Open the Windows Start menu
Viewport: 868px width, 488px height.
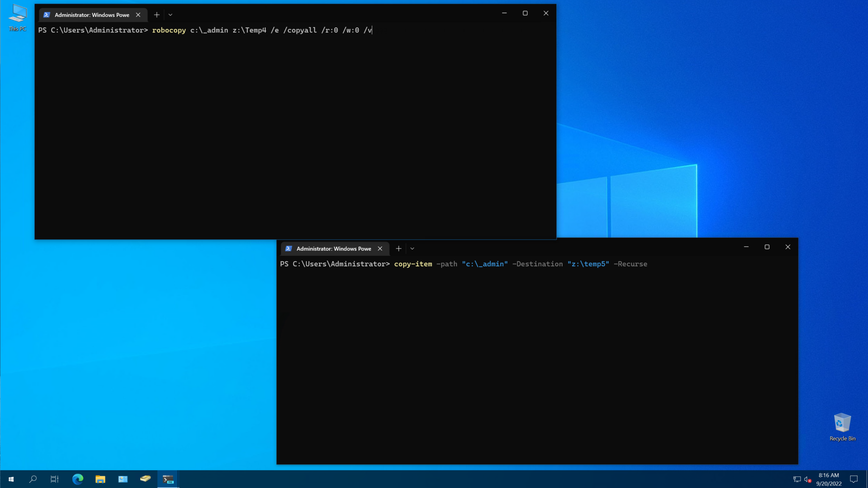[11, 479]
